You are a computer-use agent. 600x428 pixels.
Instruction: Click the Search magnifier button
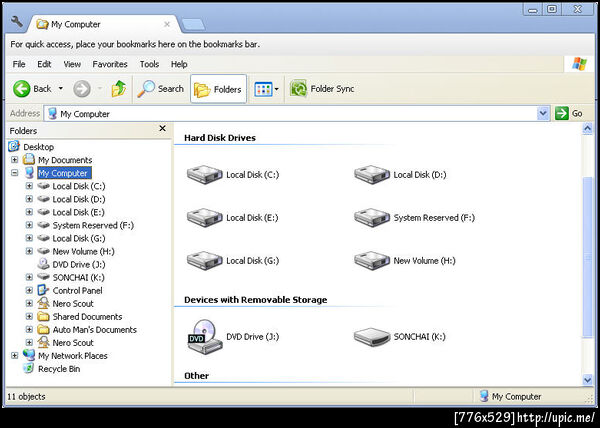coord(161,89)
